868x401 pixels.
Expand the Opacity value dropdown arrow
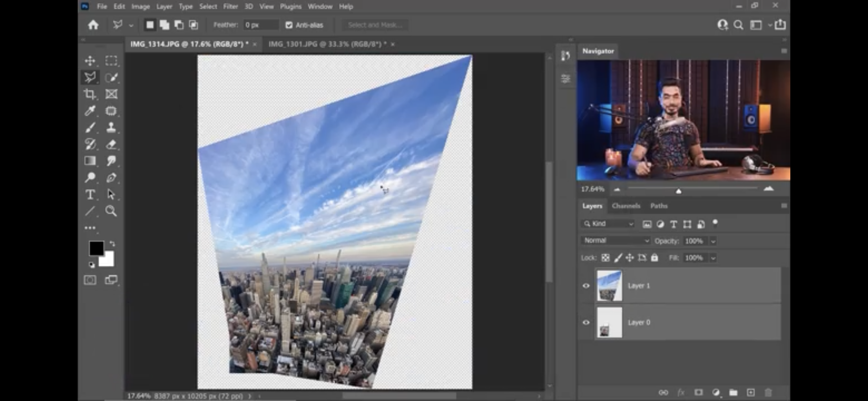[713, 241]
